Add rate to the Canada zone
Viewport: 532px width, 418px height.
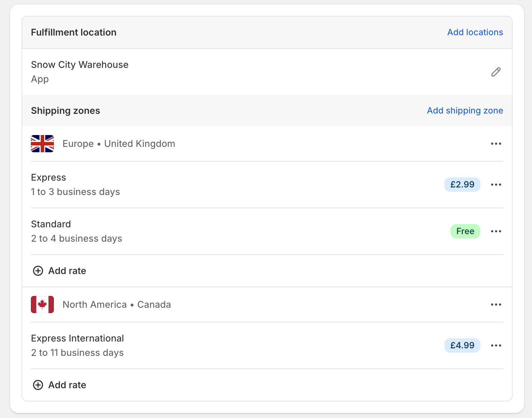(x=60, y=385)
